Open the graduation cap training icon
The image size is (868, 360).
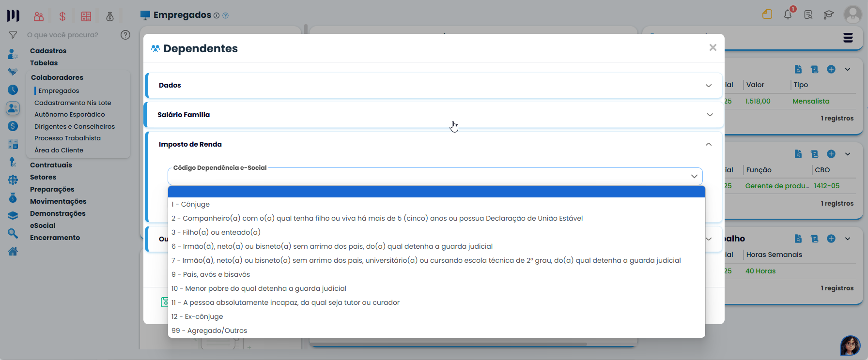coord(829,15)
